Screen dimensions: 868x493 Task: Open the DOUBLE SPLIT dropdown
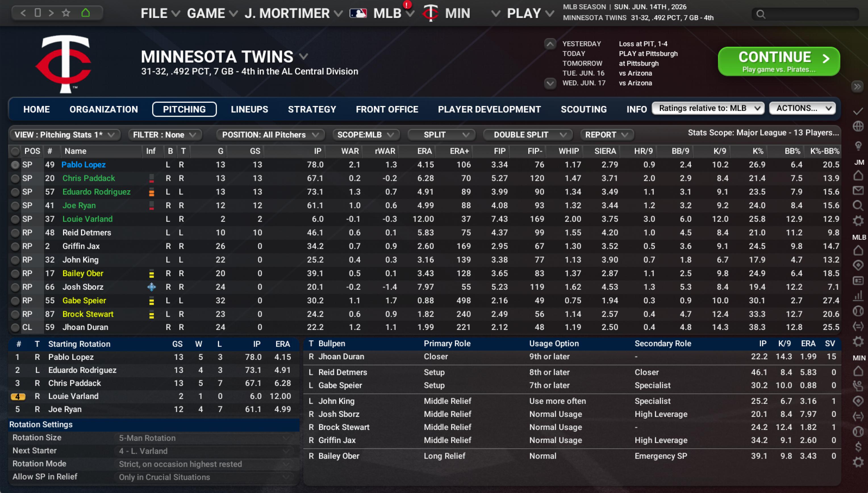[x=528, y=135]
